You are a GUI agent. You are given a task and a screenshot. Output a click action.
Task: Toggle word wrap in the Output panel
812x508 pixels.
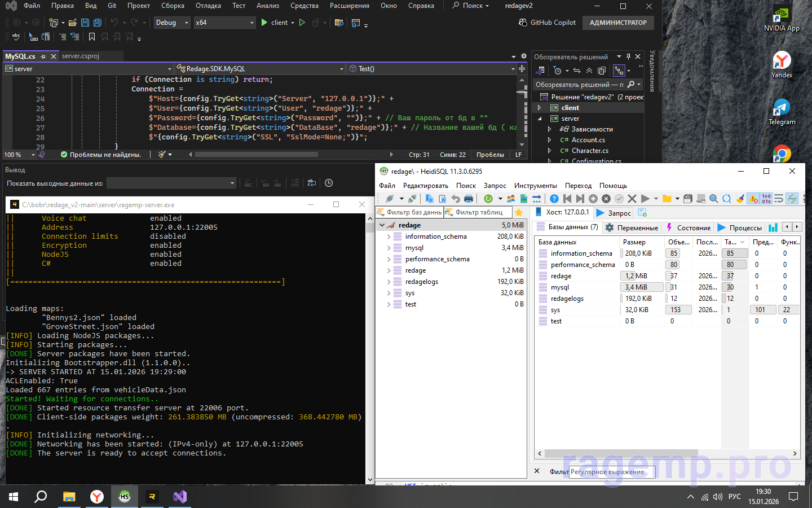coord(312,183)
